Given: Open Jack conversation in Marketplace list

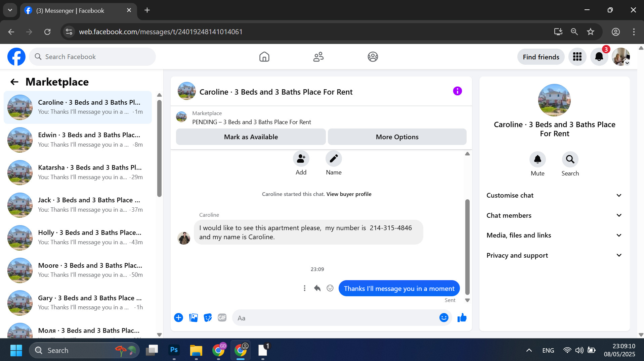Looking at the screenshot, I should coord(78,205).
